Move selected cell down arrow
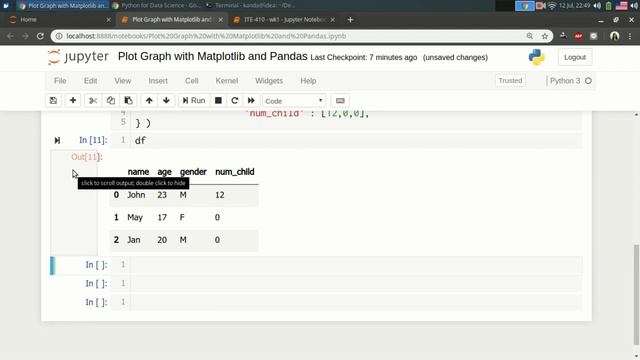This screenshot has width=640, height=360. 166,100
